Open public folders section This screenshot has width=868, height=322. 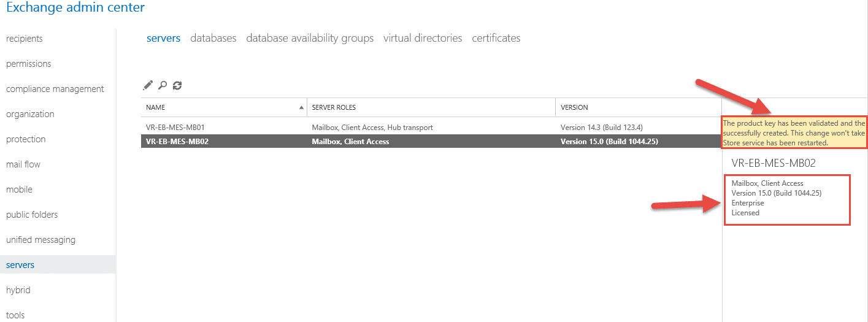point(32,215)
